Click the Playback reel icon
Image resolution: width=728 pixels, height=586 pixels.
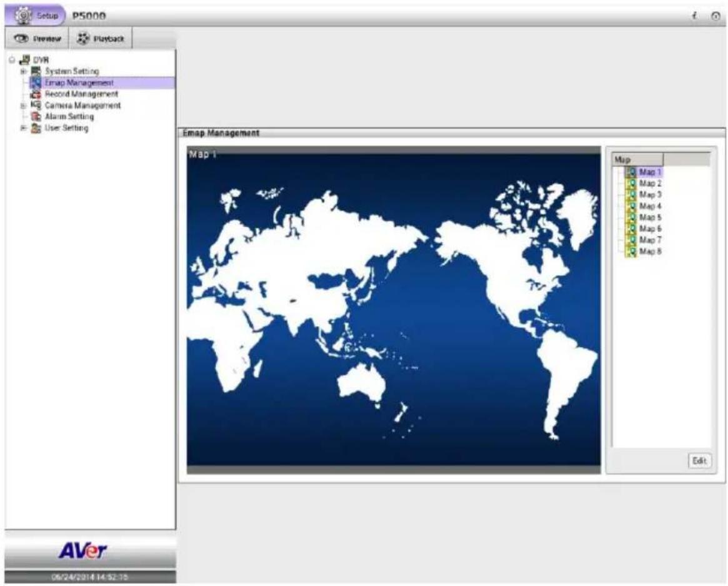click(x=83, y=39)
